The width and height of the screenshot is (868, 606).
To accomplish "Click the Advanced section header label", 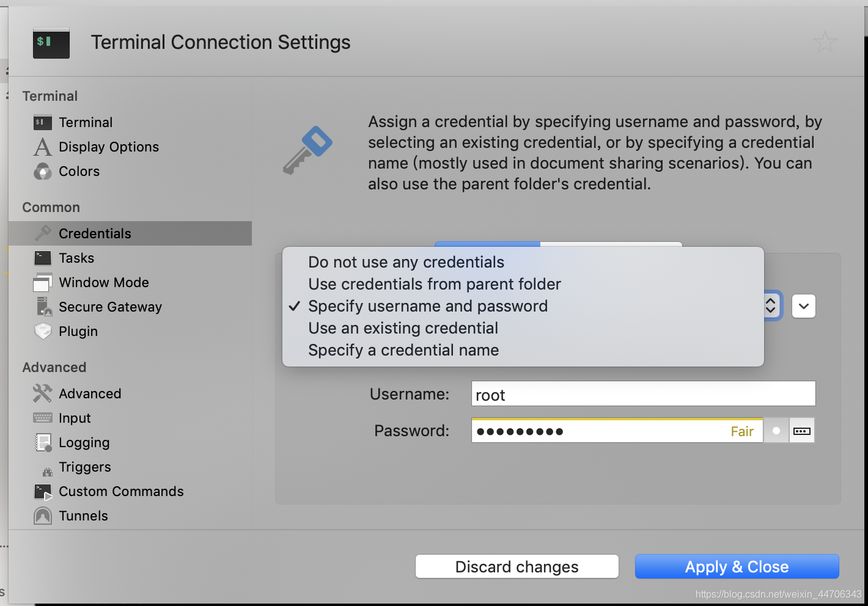I will point(54,368).
